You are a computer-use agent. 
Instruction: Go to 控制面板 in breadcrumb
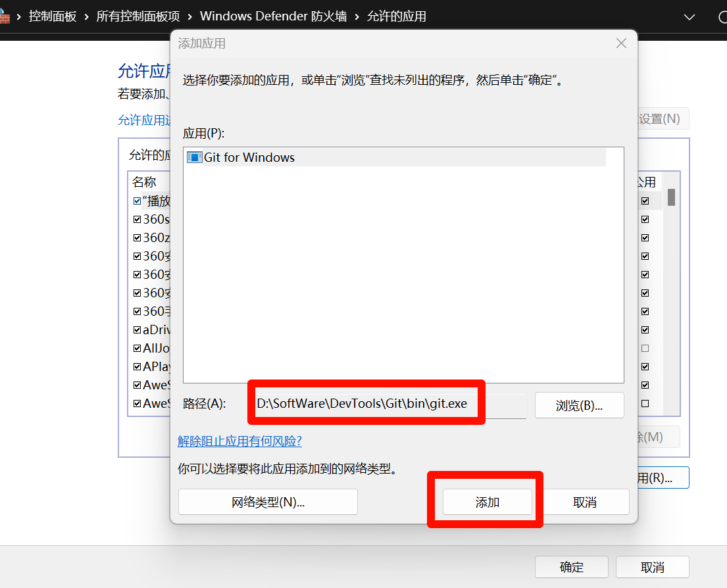53,16
